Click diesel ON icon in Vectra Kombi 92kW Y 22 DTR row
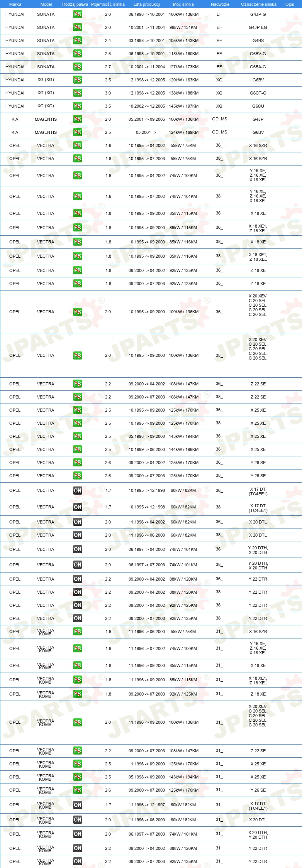This screenshot has height=868, width=302. point(77,861)
